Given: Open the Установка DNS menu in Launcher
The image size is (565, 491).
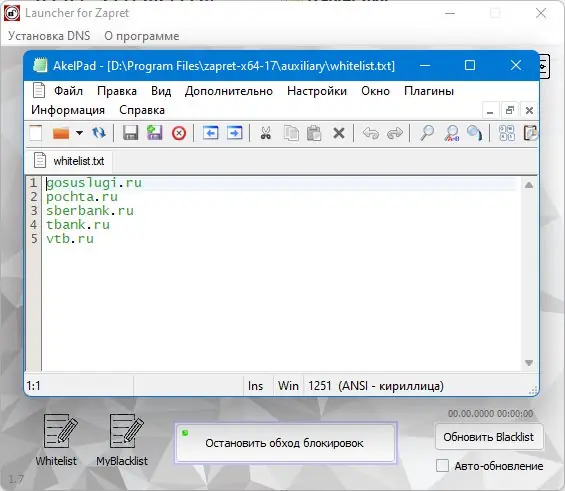Looking at the screenshot, I should coord(49,36).
